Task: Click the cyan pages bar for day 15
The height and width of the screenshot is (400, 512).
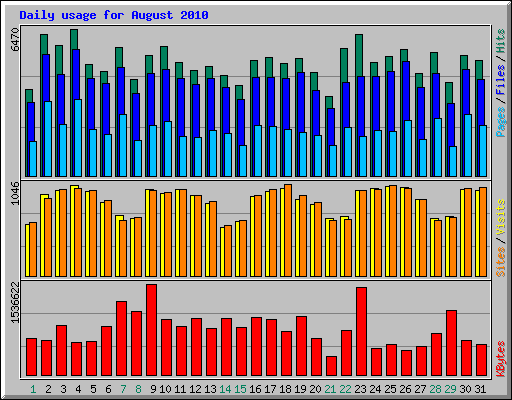Action: pyautogui.click(x=243, y=161)
